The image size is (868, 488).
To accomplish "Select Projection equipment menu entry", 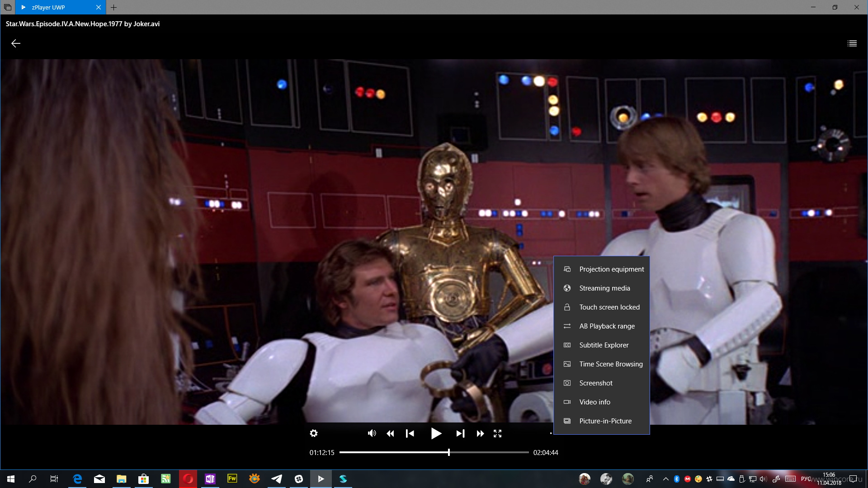I will point(602,269).
